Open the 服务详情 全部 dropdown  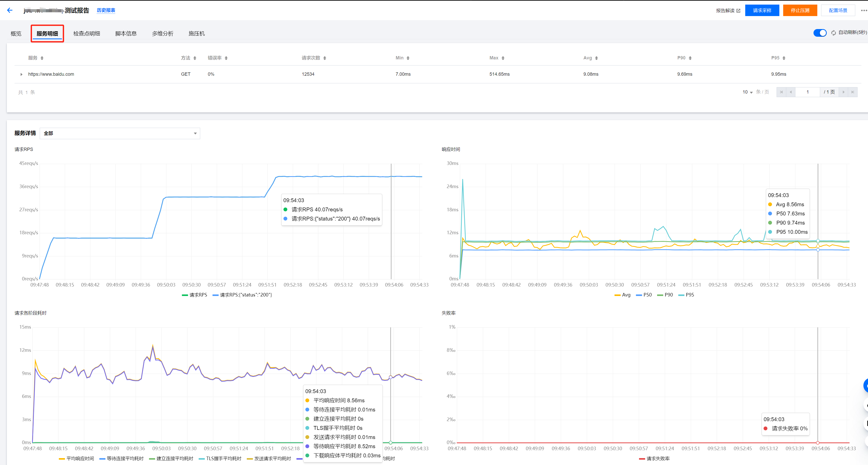[120, 133]
